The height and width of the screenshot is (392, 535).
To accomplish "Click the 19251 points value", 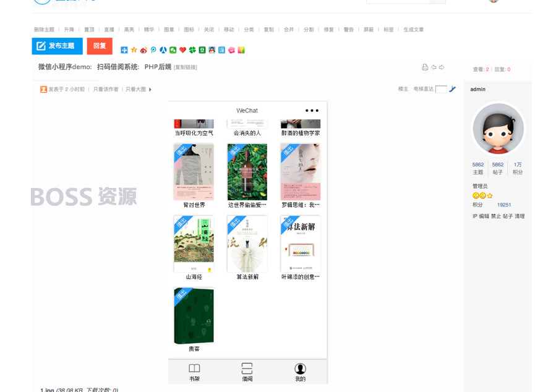I will pyautogui.click(x=504, y=205).
